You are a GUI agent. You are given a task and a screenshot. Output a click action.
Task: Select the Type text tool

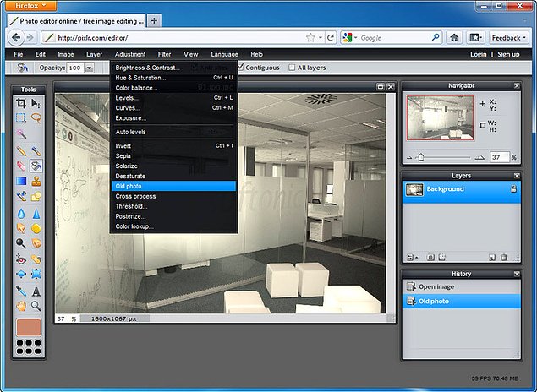click(36, 291)
